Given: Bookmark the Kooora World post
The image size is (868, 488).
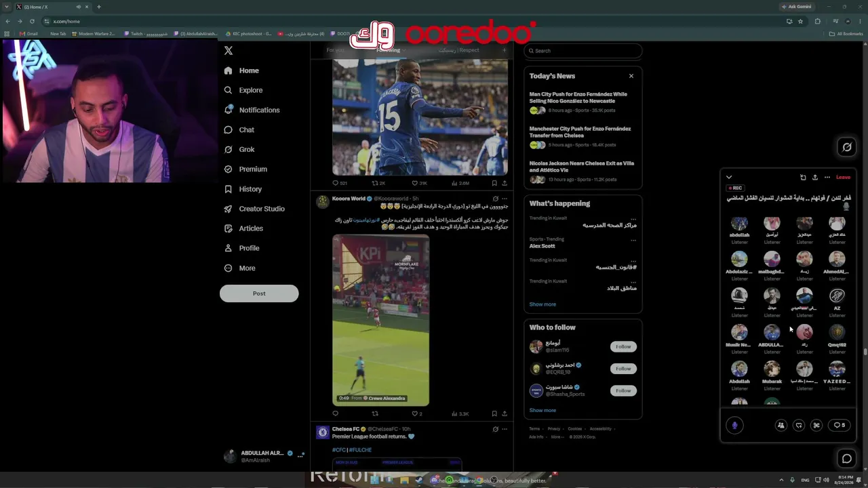Looking at the screenshot, I should click(x=494, y=413).
